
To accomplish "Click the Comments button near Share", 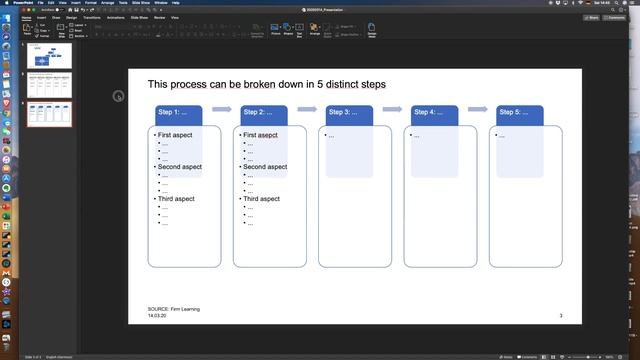I will click(x=615, y=18).
